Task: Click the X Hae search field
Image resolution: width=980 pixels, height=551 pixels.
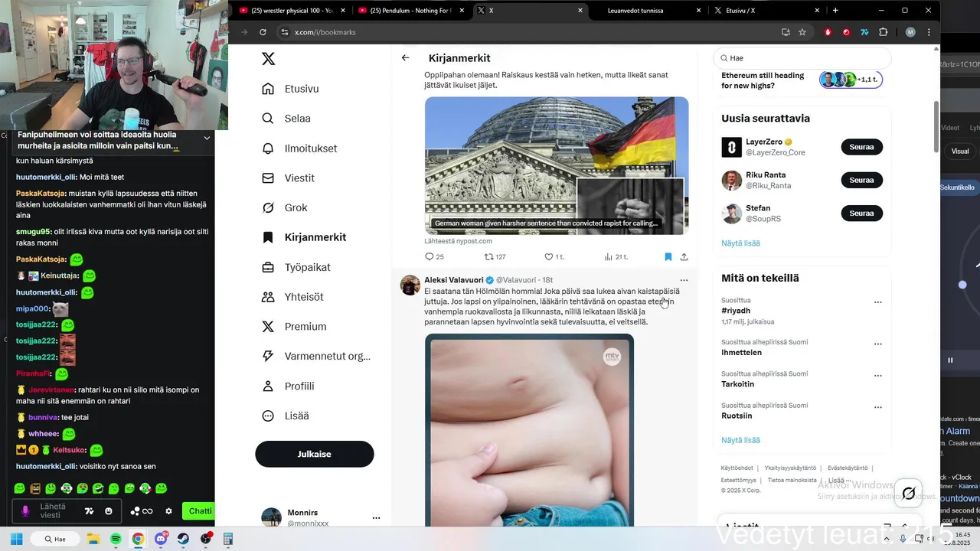Action: click(802, 58)
